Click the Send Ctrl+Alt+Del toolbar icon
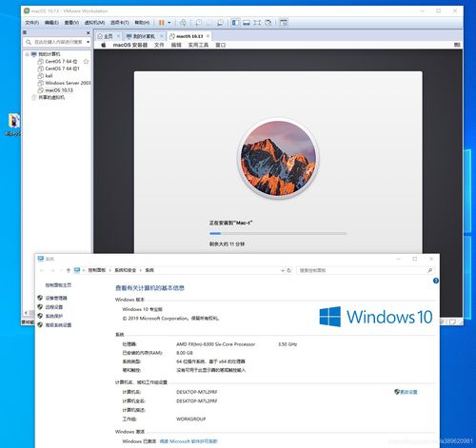This screenshot has width=476, height=448. point(183,23)
